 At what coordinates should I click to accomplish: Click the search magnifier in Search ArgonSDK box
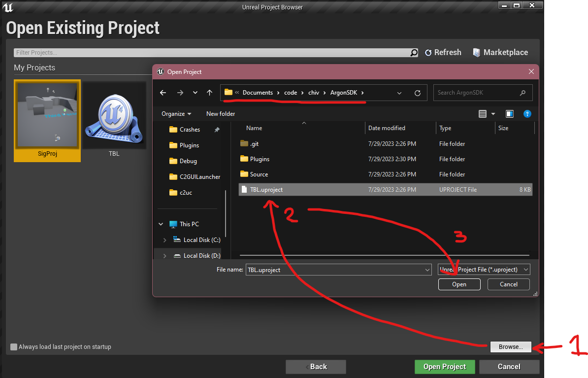pyautogui.click(x=523, y=93)
